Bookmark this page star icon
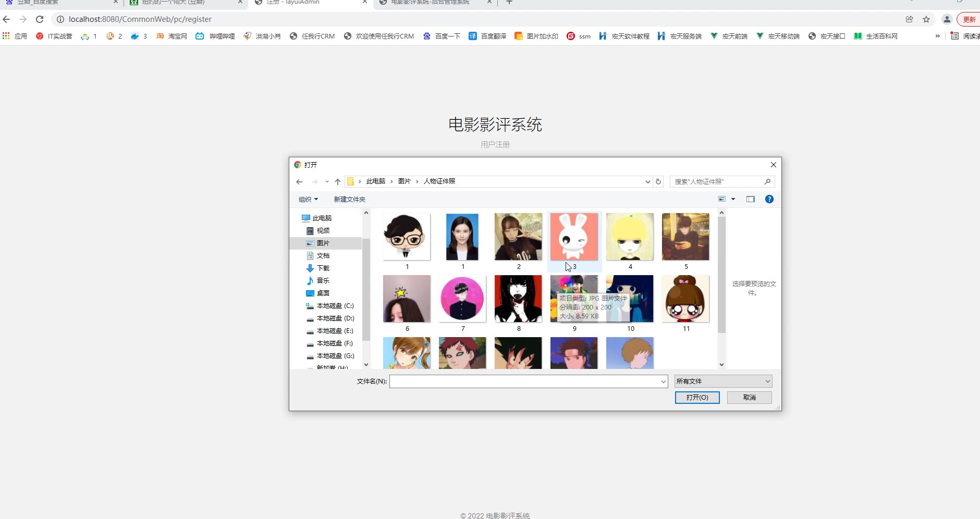Viewport: 980px width, 519px height. 926,19
